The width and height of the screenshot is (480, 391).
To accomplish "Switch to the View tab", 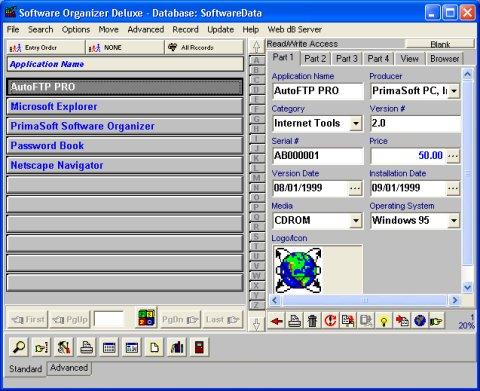I will pos(410,59).
